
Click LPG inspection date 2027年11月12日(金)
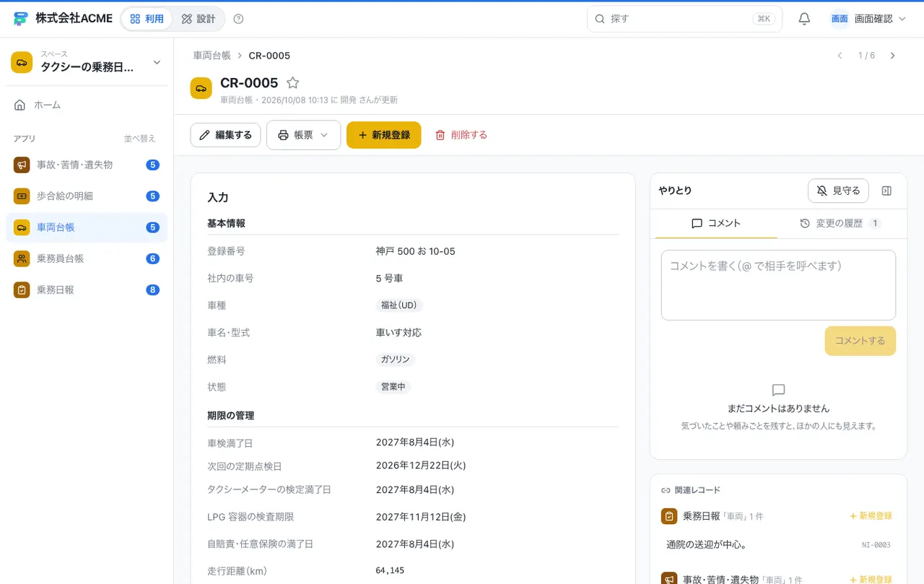coord(421,517)
